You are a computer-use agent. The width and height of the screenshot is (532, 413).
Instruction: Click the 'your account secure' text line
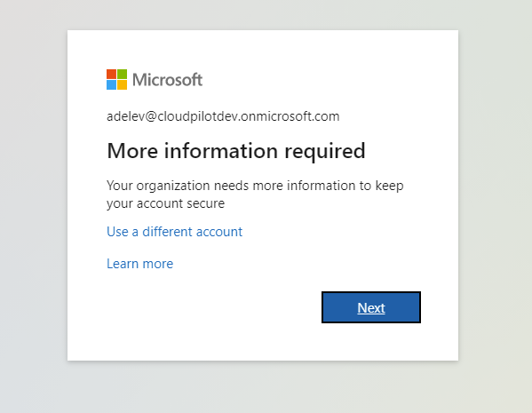pyautogui.click(x=165, y=203)
